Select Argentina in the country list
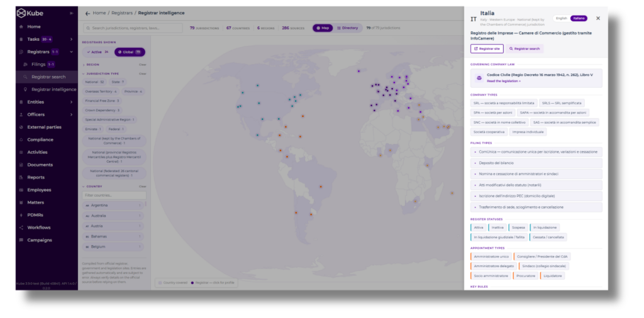The width and height of the screenshot is (644, 318). [x=113, y=205]
